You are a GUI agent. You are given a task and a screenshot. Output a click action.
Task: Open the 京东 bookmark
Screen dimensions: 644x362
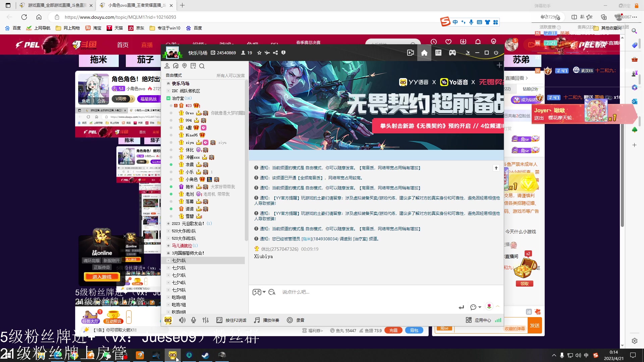coord(136,28)
